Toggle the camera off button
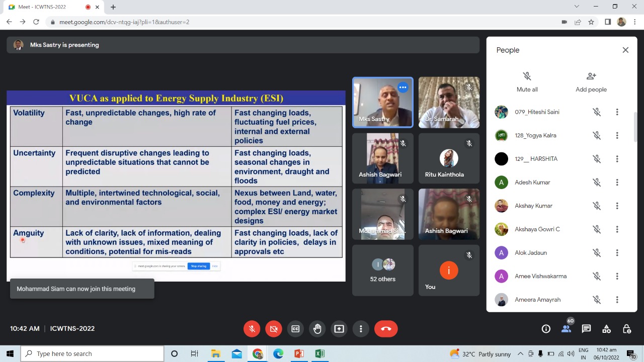 274,329
